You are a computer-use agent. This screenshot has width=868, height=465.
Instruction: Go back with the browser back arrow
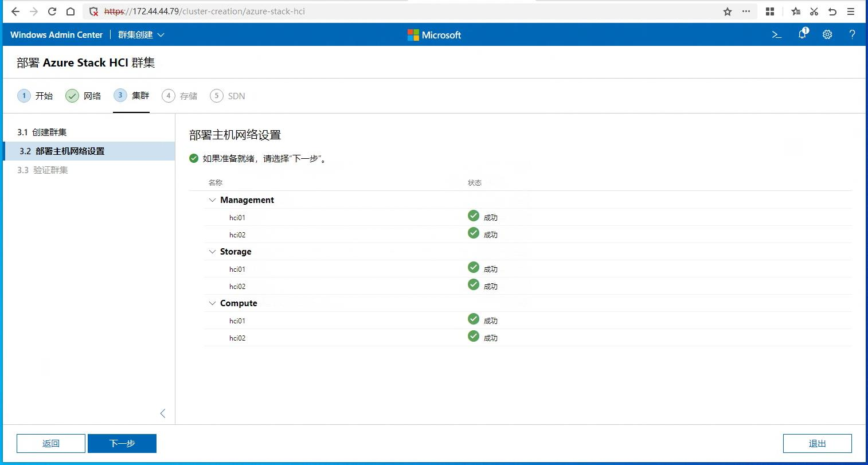coord(15,11)
